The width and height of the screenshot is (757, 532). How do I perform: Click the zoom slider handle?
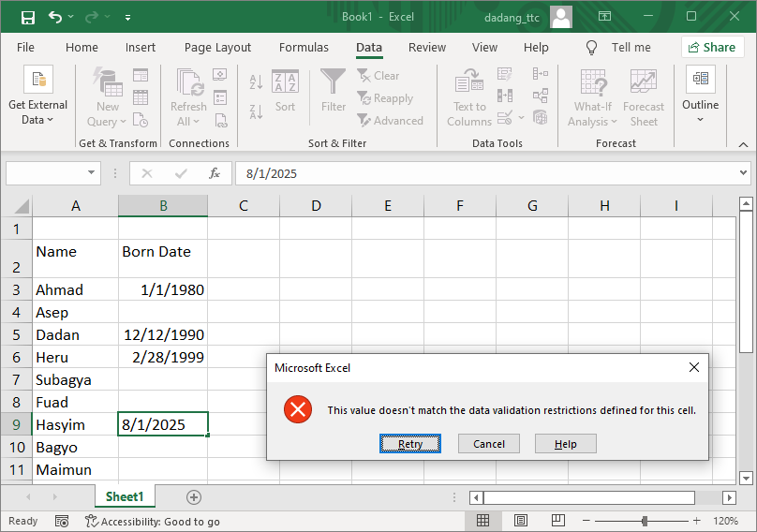645,521
